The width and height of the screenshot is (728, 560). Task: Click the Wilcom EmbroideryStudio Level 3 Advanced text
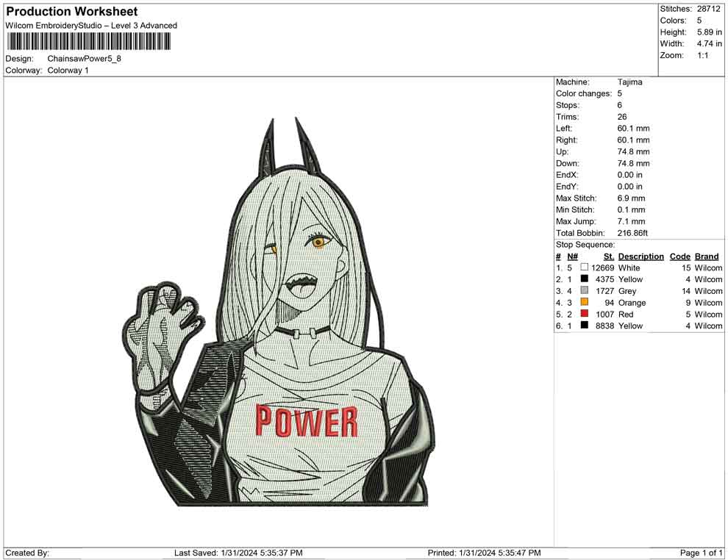pos(91,26)
